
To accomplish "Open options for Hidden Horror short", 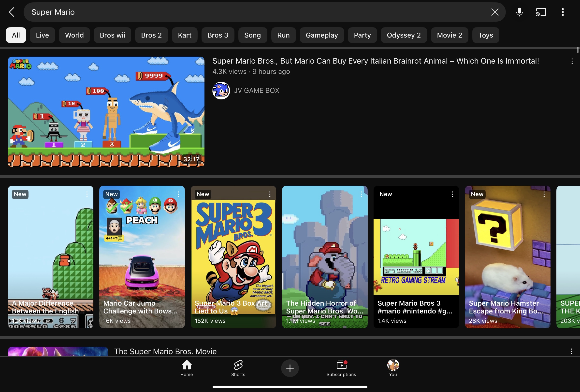I will pyautogui.click(x=361, y=194).
